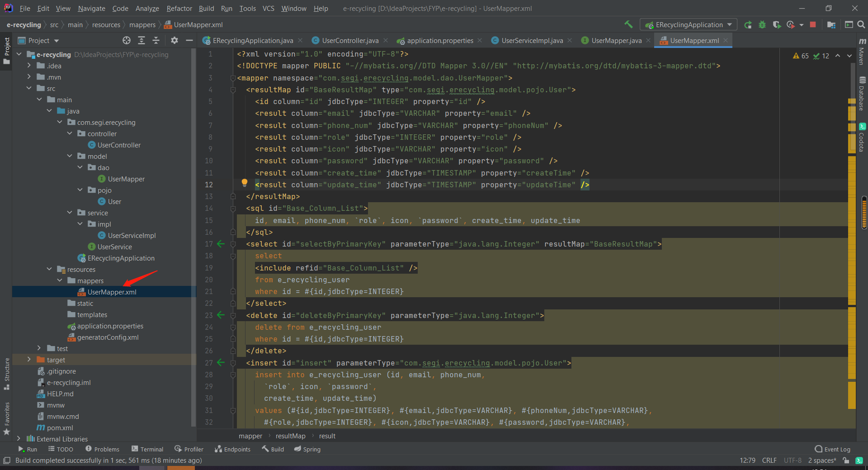868x470 pixels.
Task: Click the Debug bug icon
Action: click(762, 25)
